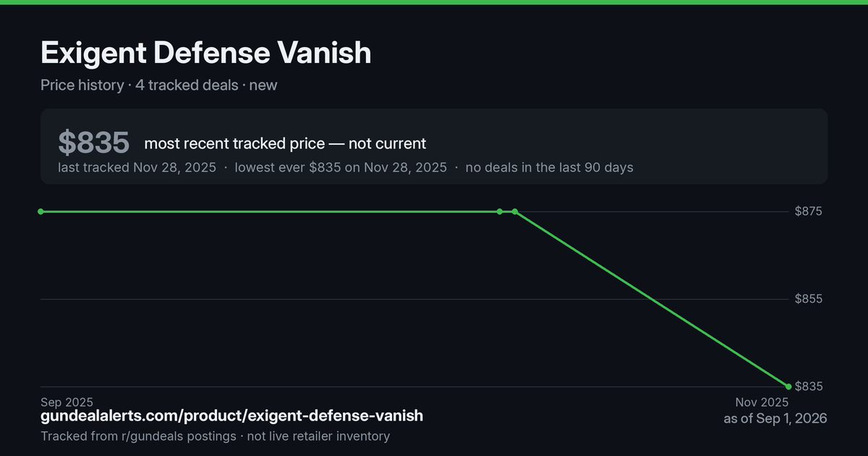Image resolution: width=868 pixels, height=456 pixels.
Task: Click the 'last tracked Nov 28, 2025' text
Action: (x=137, y=167)
